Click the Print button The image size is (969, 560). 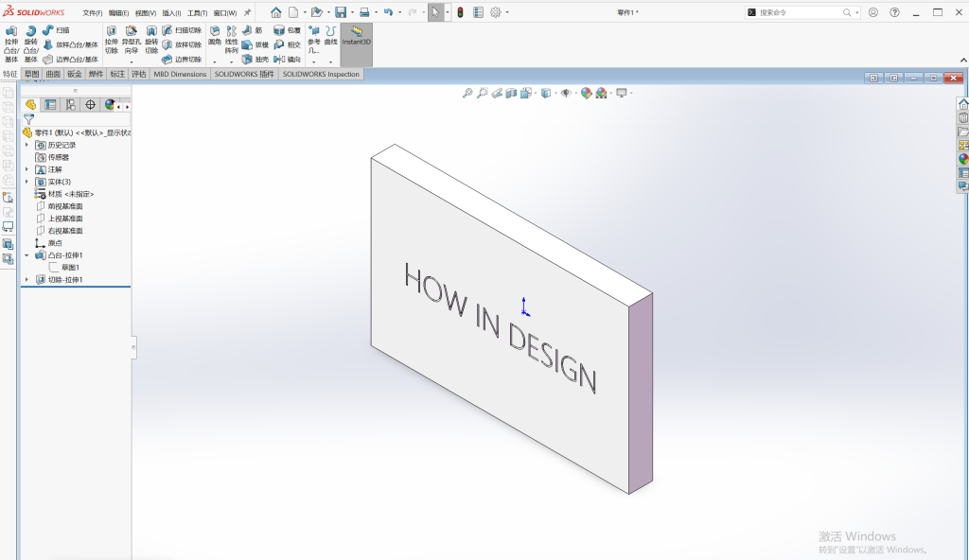pyautogui.click(x=364, y=12)
